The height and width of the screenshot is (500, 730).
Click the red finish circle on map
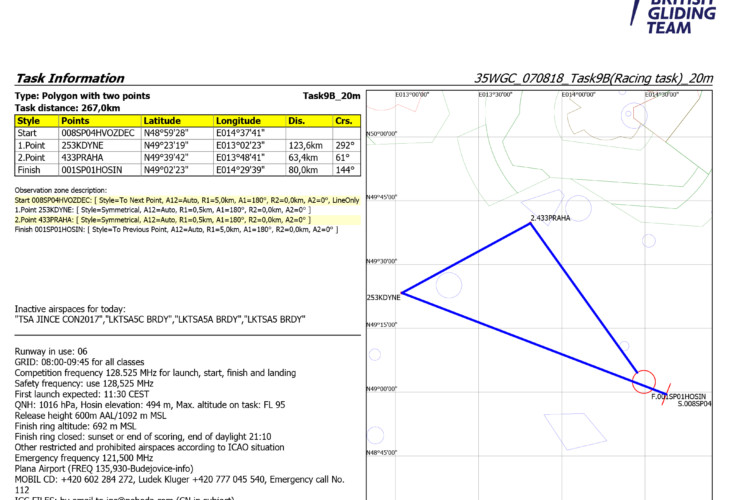(645, 381)
